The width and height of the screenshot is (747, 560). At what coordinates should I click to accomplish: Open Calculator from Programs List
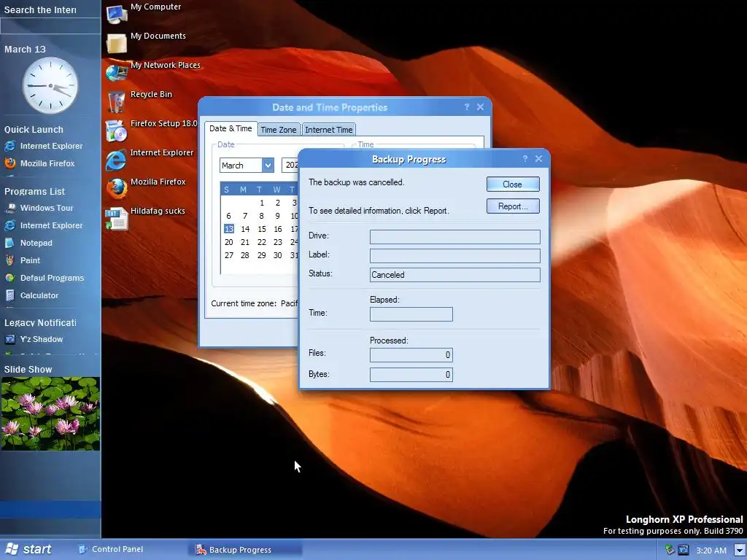point(31,296)
